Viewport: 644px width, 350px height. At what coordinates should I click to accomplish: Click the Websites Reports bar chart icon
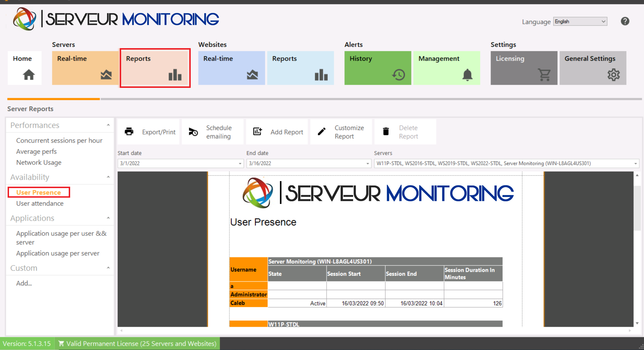[321, 75]
